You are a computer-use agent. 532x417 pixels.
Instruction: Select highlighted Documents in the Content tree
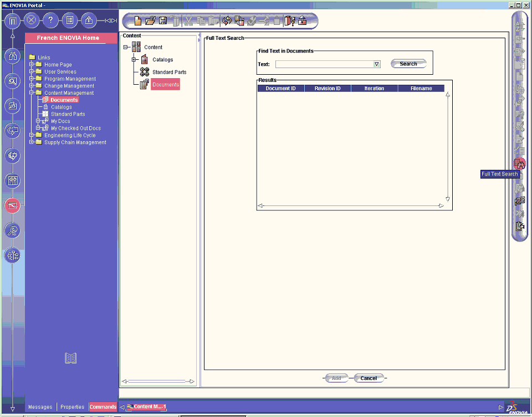point(166,84)
